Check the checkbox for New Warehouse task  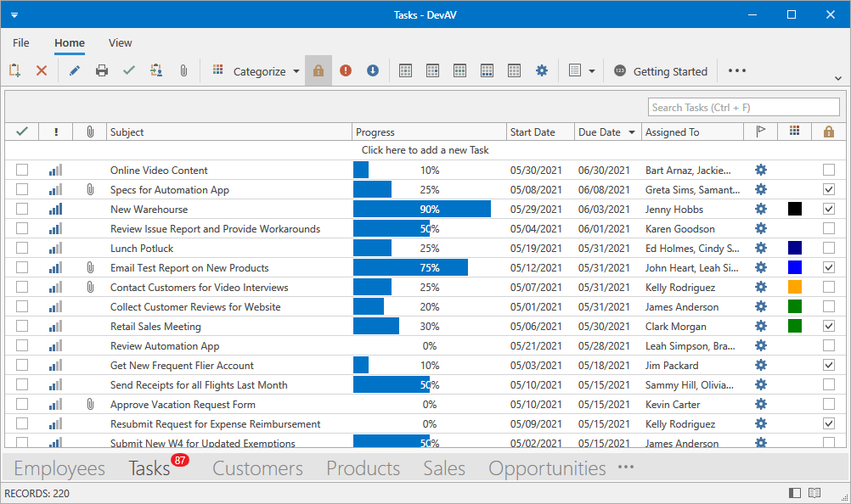click(x=21, y=209)
